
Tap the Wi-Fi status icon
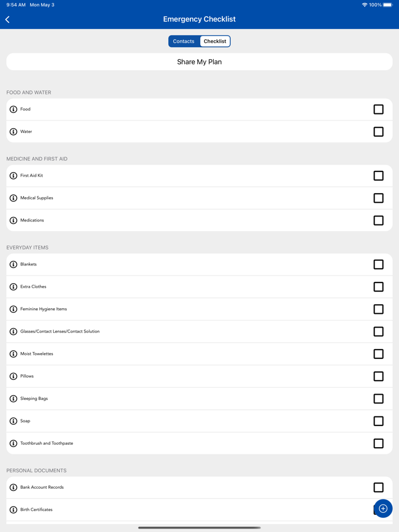[364, 5]
